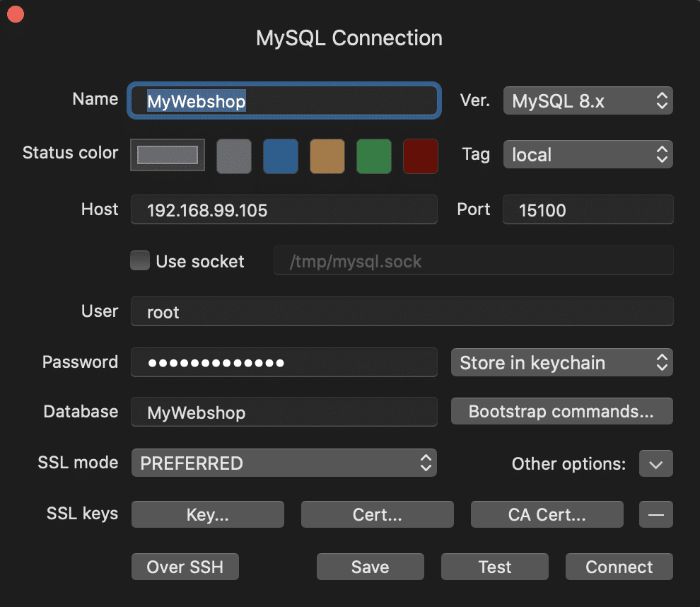Choose an SSL Key file

coord(207,514)
